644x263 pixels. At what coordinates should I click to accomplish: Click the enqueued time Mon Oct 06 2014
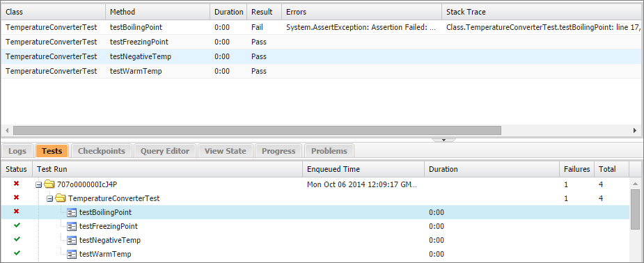(x=362, y=184)
